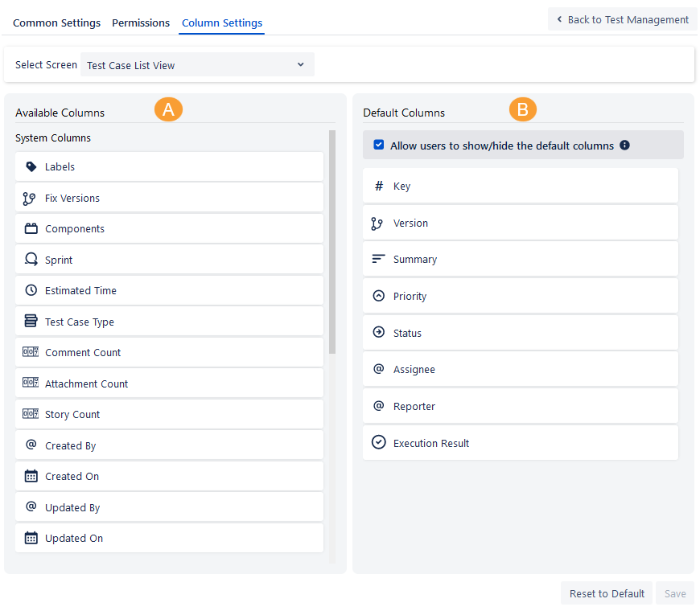Screen dimensions: 700x611
Task: Select the Assignee default column text
Action: (x=414, y=370)
